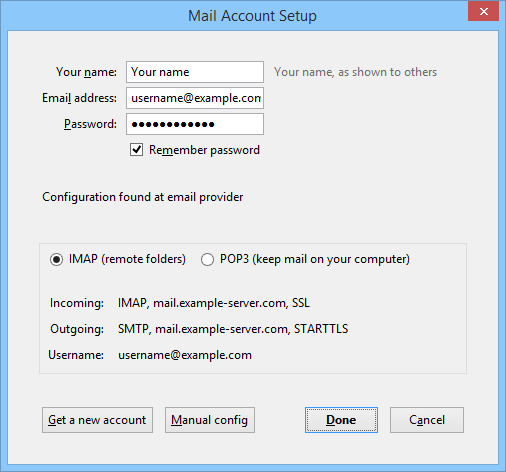Click the 'Your name, as shown to others' hint
Image resolution: width=506 pixels, height=472 pixels.
point(355,72)
